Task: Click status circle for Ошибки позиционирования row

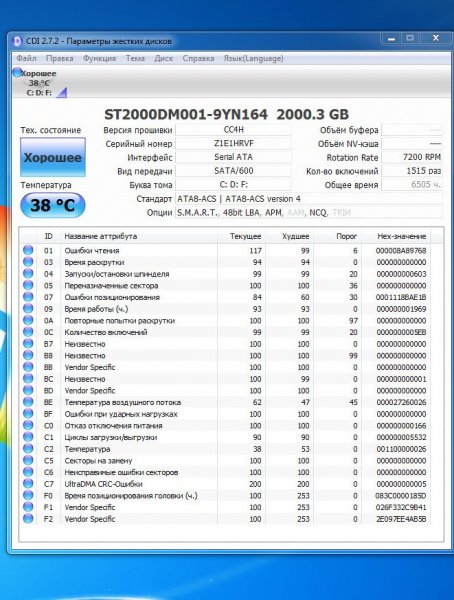Action: [28, 297]
